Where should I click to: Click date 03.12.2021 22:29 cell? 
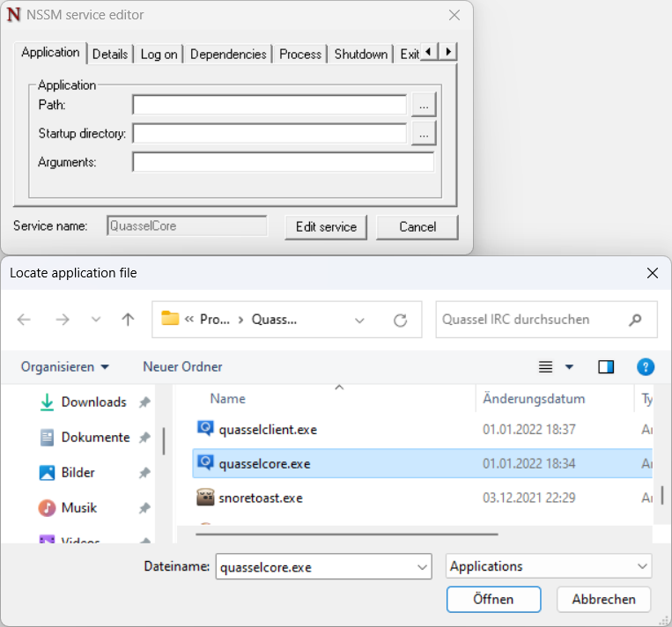(528, 498)
